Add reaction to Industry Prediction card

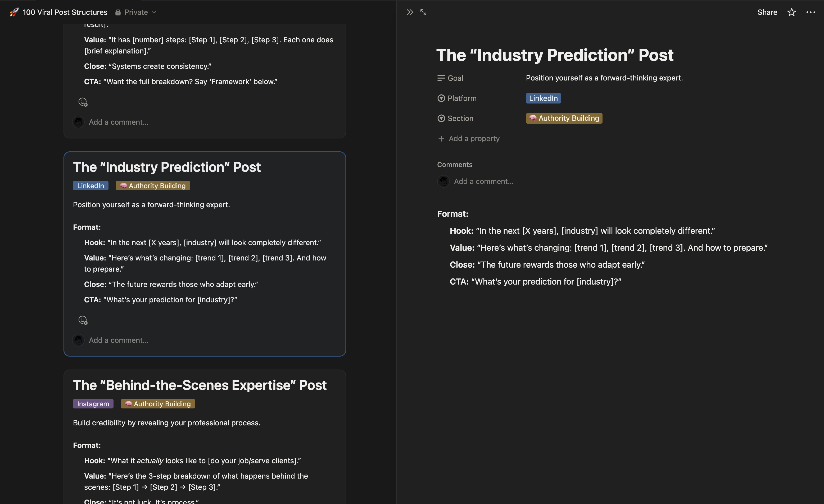point(83,320)
